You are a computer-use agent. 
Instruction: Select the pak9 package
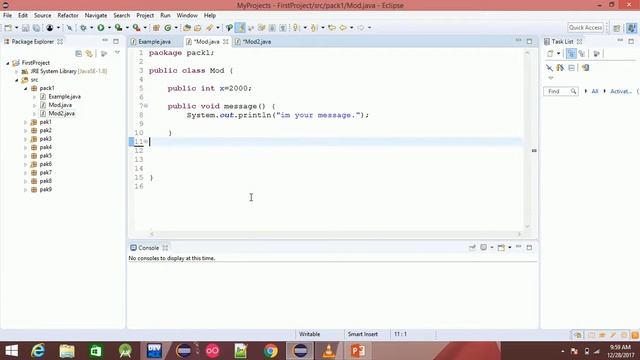(x=45, y=189)
